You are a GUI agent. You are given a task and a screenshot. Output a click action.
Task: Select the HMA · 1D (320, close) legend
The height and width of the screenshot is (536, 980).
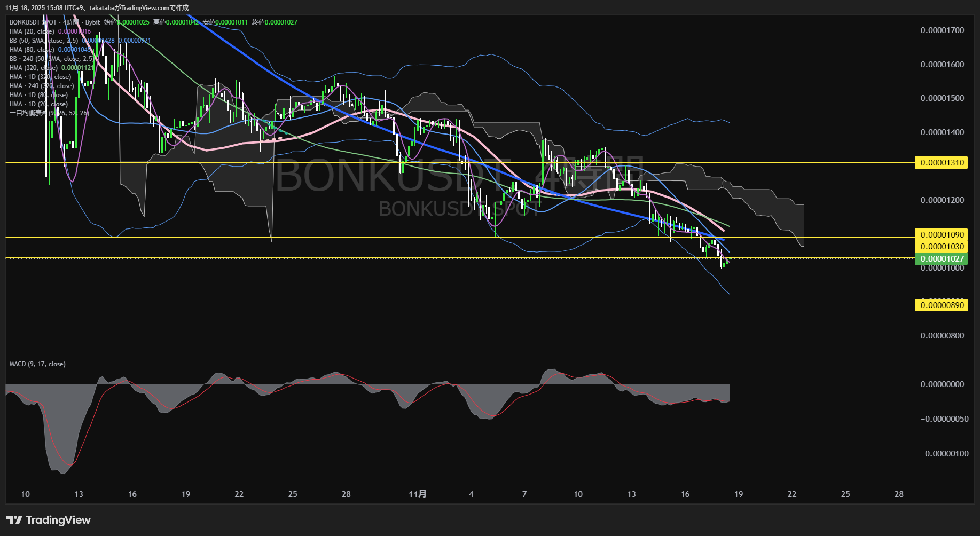pyautogui.click(x=40, y=77)
